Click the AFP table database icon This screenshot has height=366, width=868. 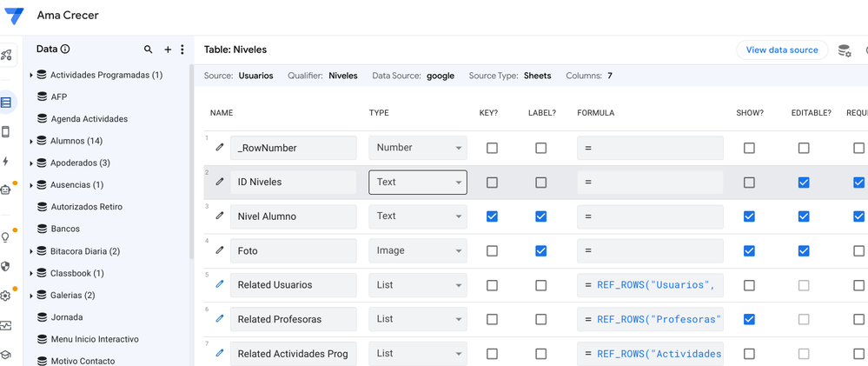42,96
